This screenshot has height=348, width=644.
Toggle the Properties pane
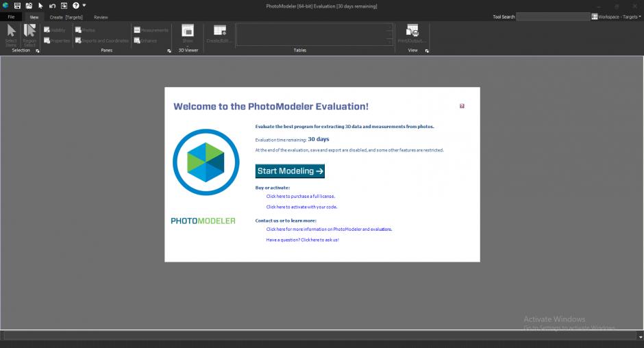pyautogui.click(x=57, y=40)
